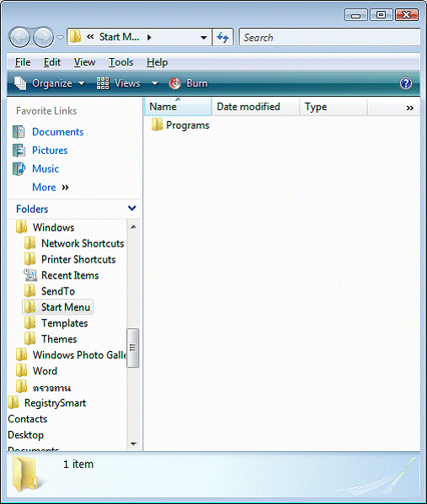Viewport: 427px width, 504px height.
Task: Select Themes folder in tree
Action: point(59,339)
